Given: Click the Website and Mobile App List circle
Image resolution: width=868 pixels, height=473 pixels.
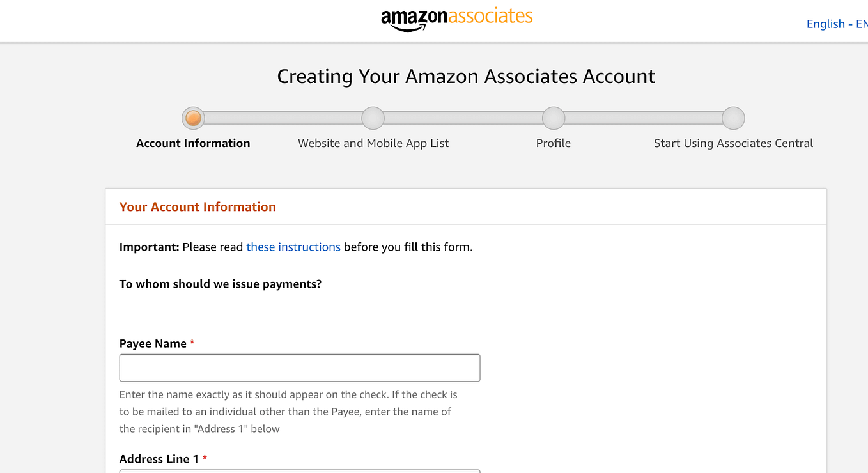Looking at the screenshot, I should (373, 118).
